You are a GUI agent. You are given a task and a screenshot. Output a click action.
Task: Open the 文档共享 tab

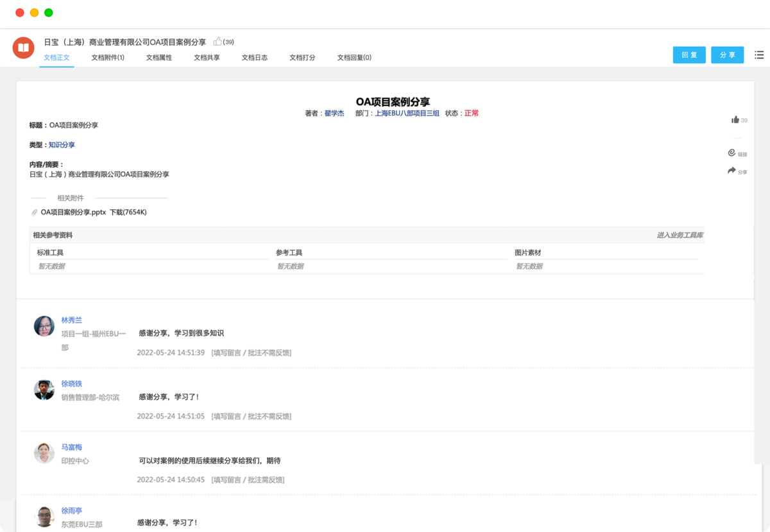coord(207,57)
